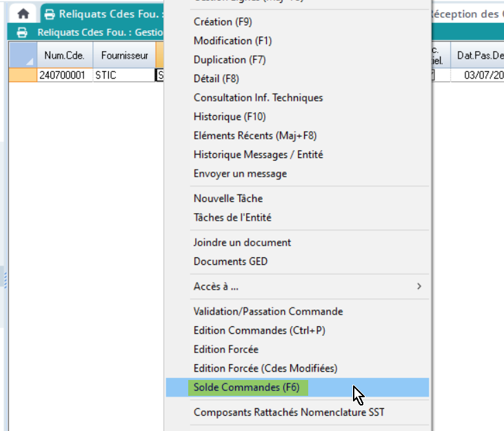Open Détail (F8) from the menu
This screenshot has height=431, width=504.
(216, 79)
